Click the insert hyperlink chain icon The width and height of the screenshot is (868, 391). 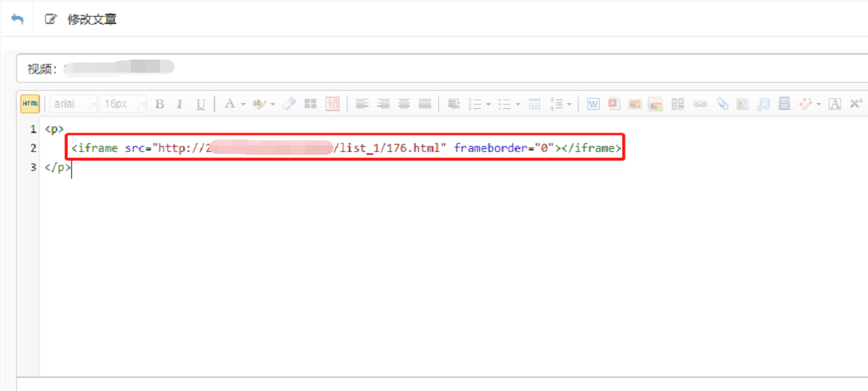click(699, 104)
